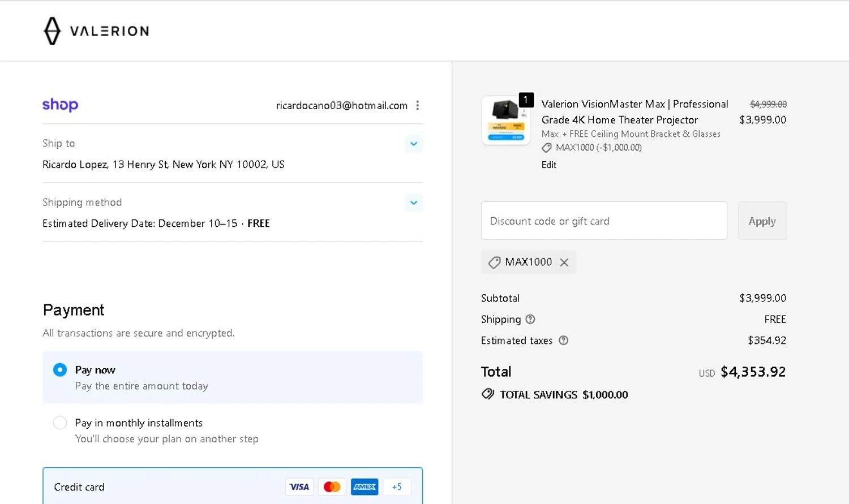This screenshot has width=849, height=504.
Task: Focus the Discount code or gift card field
Action: pos(604,221)
